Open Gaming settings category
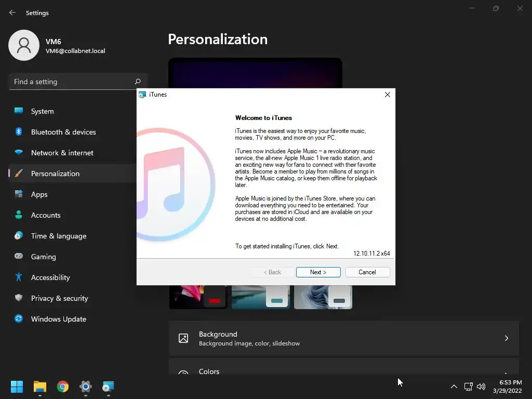This screenshot has height=399, width=532. click(x=73, y=257)
